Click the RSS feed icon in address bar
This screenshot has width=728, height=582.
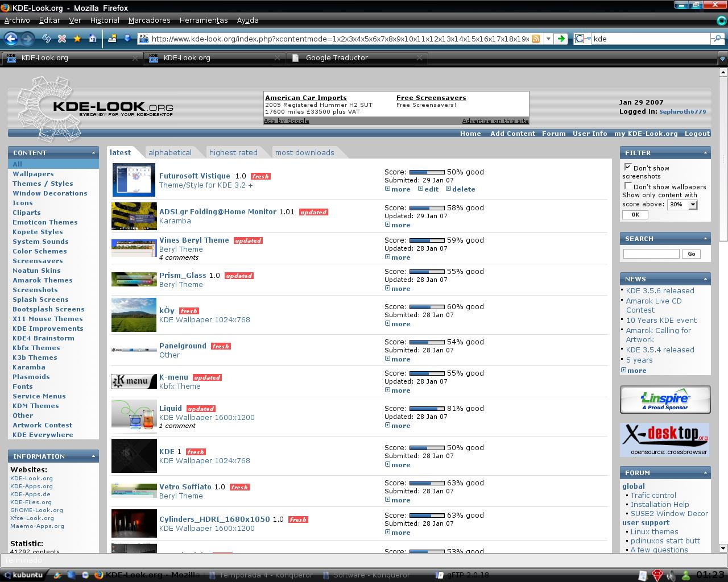point(535,39)
